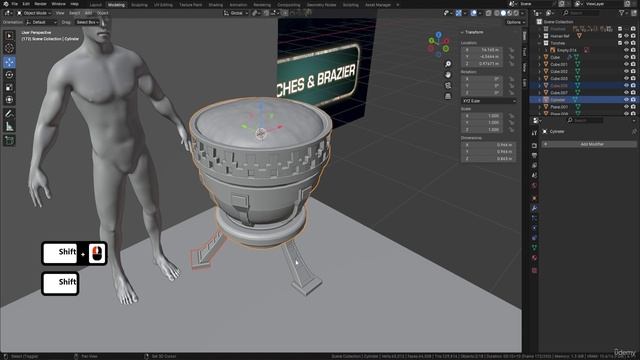Select Plane.001 in the outliner
This screenshot has width=640, height=360.
coord(559,107)
